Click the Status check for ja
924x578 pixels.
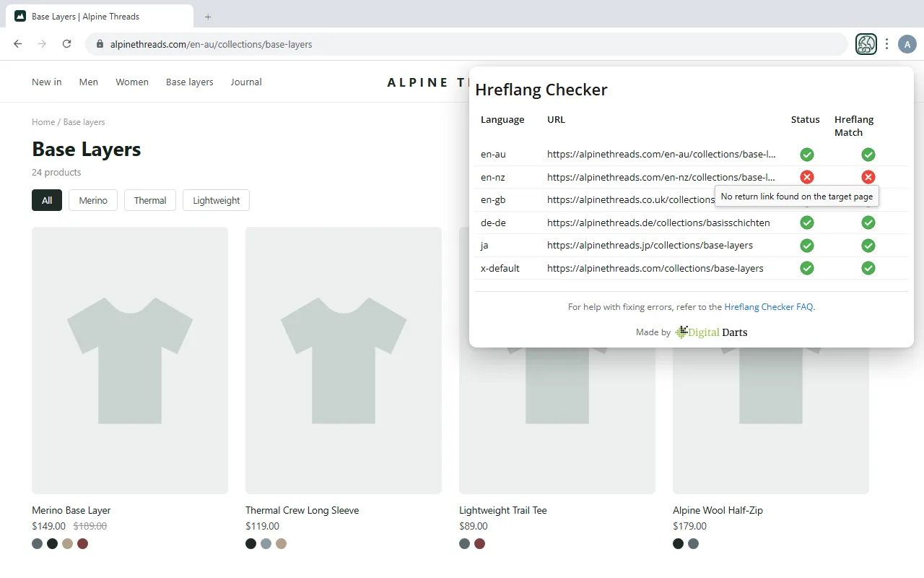click(807, 246)
